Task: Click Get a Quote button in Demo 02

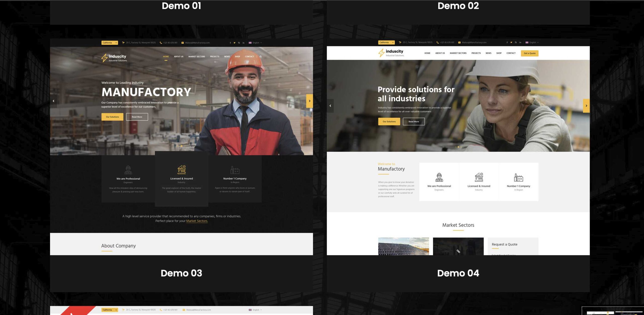Action: click(x=530, y=53)
